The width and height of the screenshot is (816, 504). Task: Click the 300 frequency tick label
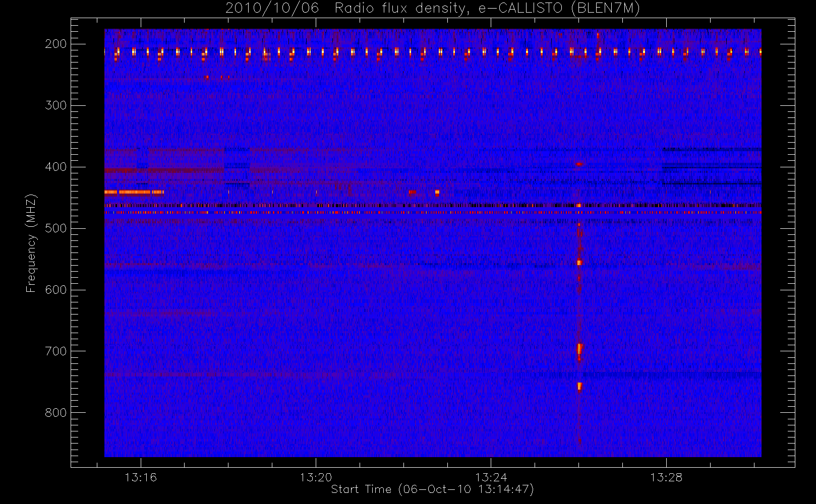[55, 105]
